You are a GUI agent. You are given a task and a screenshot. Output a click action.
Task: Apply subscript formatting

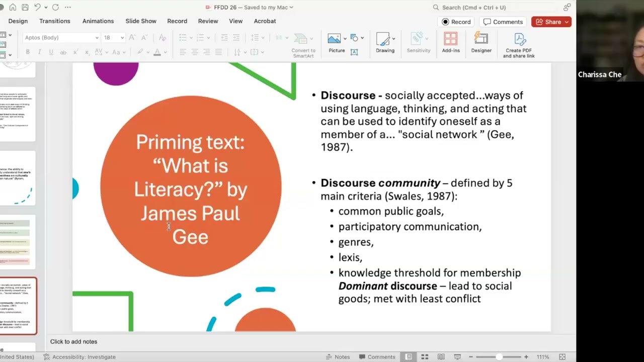point(87,52)
